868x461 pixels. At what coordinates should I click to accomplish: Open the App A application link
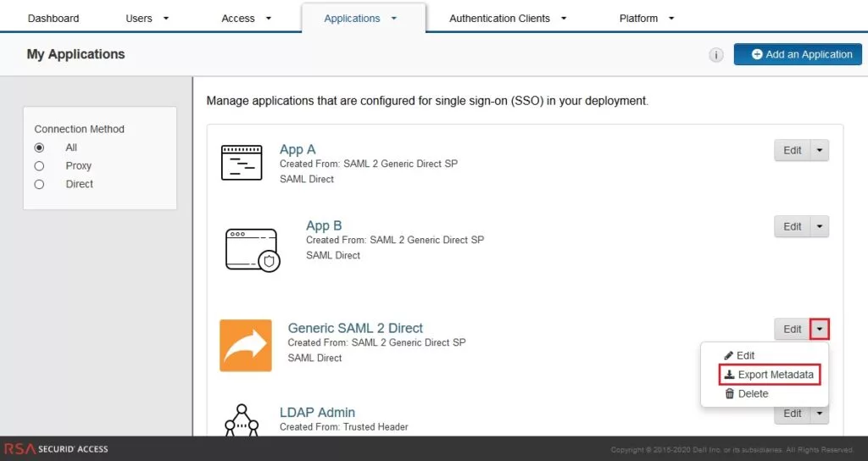298,149
